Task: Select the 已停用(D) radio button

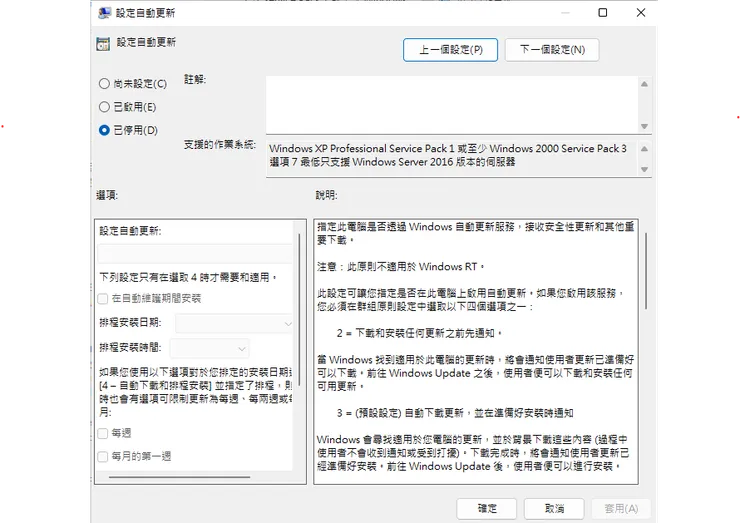Action: (x=104, y=130)
